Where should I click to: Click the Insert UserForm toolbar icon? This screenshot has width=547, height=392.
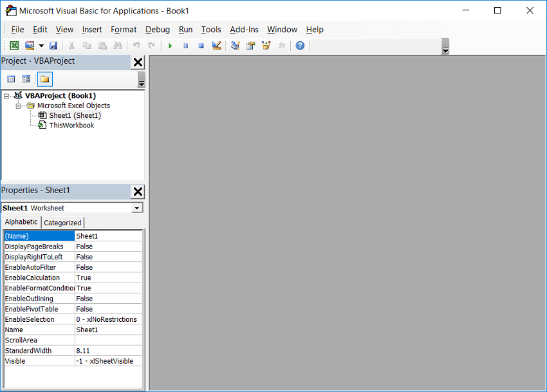click(30, 46)
